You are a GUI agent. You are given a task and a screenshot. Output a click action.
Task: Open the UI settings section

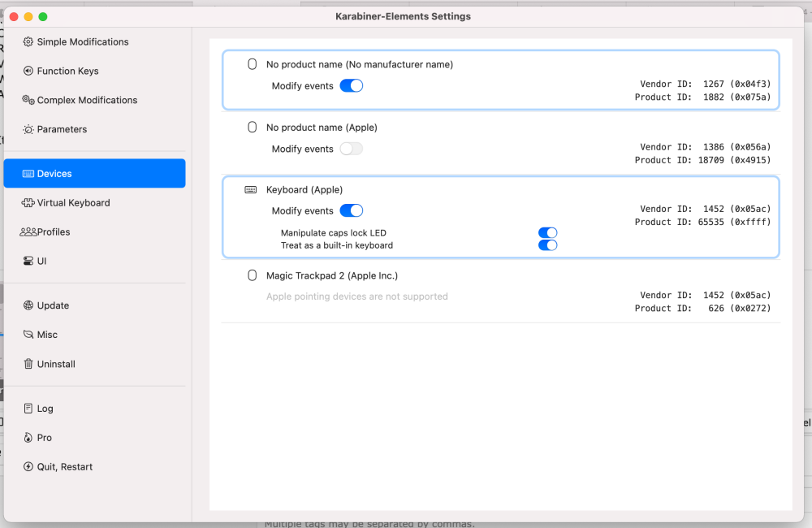tap(94, 261)
